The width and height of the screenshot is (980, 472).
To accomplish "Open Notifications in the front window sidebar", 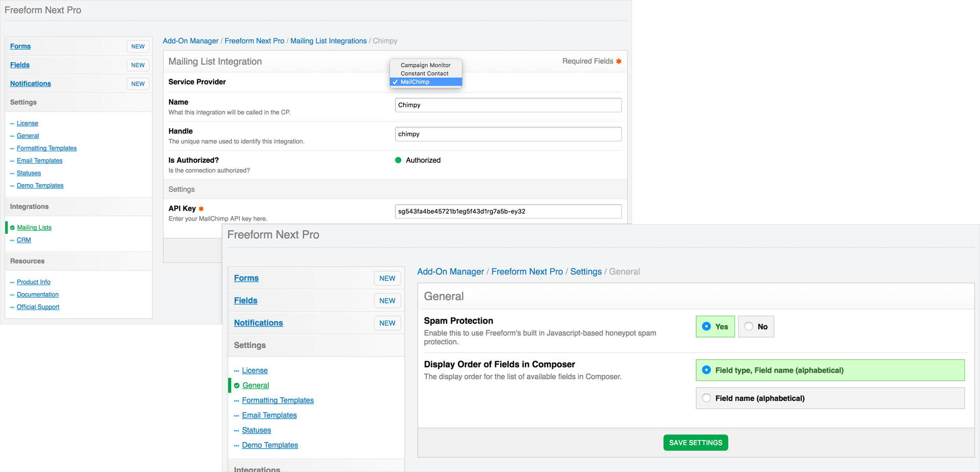I will point(258,323).
